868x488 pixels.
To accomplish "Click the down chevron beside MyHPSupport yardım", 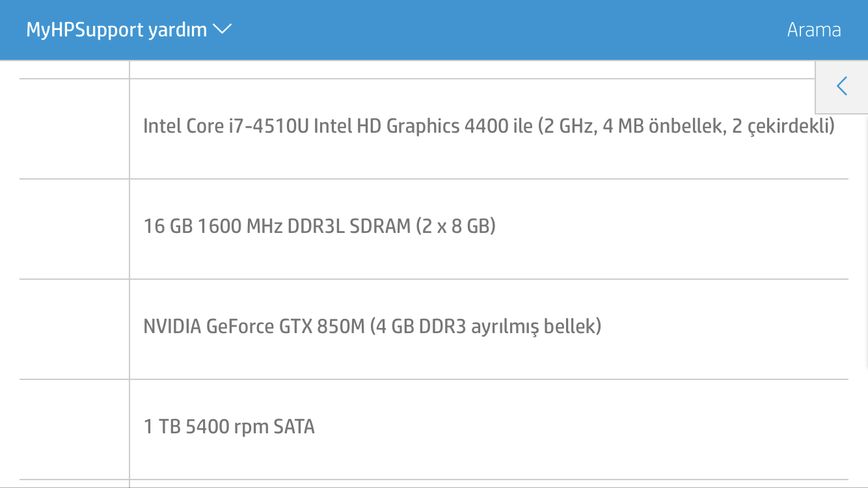I will click(223, 30).
